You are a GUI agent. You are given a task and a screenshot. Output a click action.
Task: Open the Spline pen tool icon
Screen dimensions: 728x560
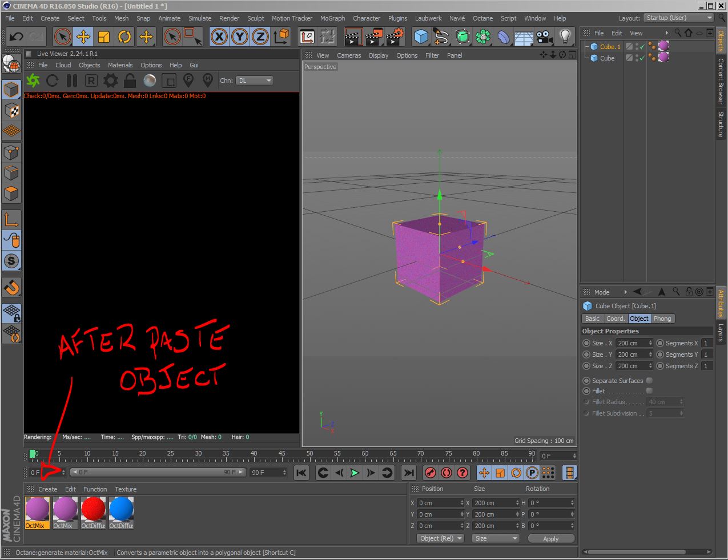pos(441,37)
